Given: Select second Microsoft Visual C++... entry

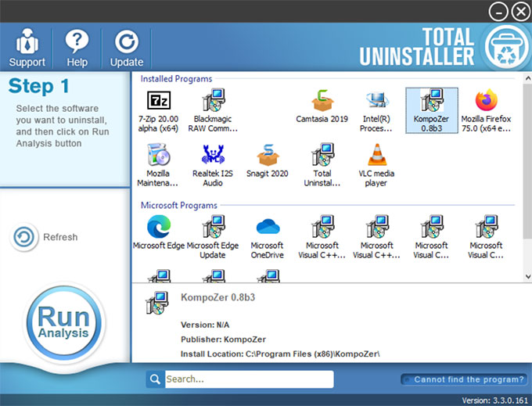Looking at the screenshot, I should click(376, 237).
